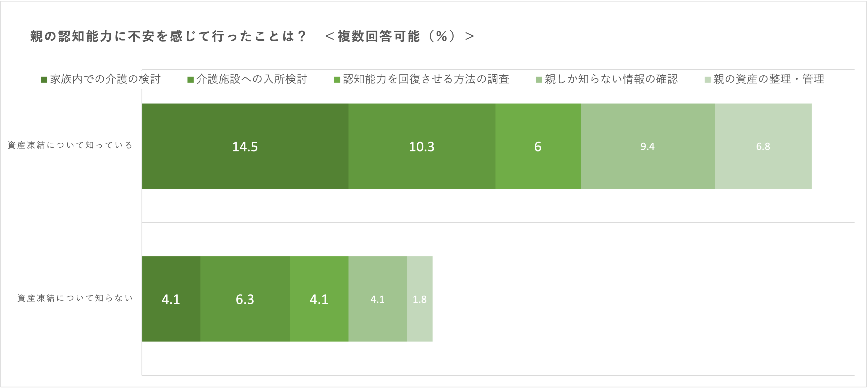The width and height of the screenshot is (868, 389).
Task: Select the chart title about 親の認知能力
Action: (252, 36)
